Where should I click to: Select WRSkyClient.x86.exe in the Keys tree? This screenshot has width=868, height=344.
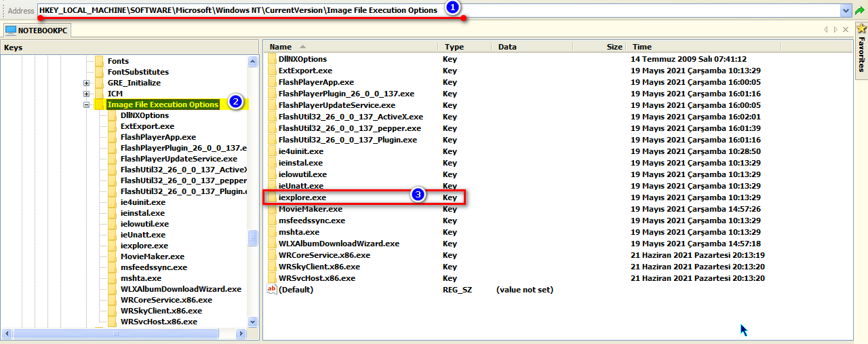coord(162,311)
